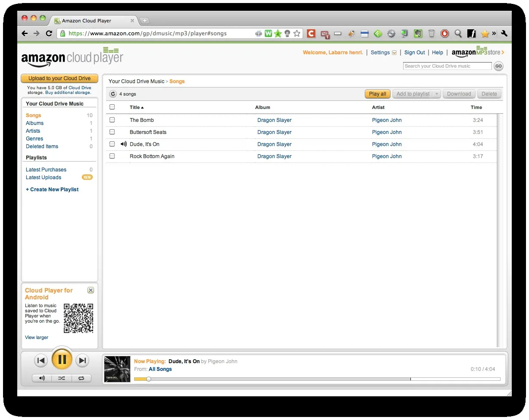529x420 pixels.
Task: Click the gold star extension icon
Action: pyautogui.click(x=485, y=33)
